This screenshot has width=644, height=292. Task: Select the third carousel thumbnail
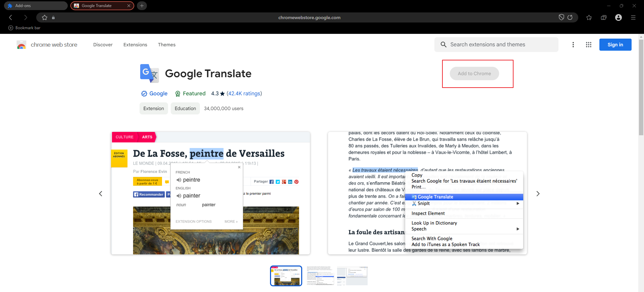(x=353, y=276)
